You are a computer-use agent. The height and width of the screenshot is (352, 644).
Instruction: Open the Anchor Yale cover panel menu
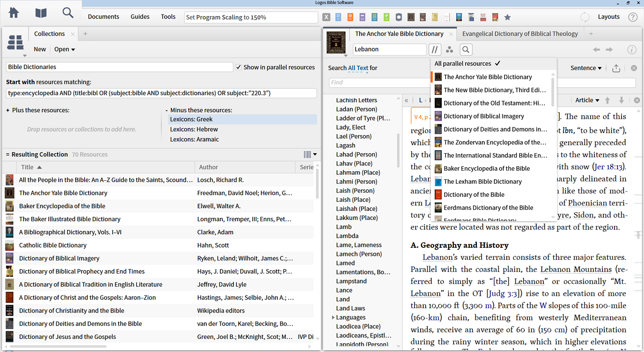[336, 44]
